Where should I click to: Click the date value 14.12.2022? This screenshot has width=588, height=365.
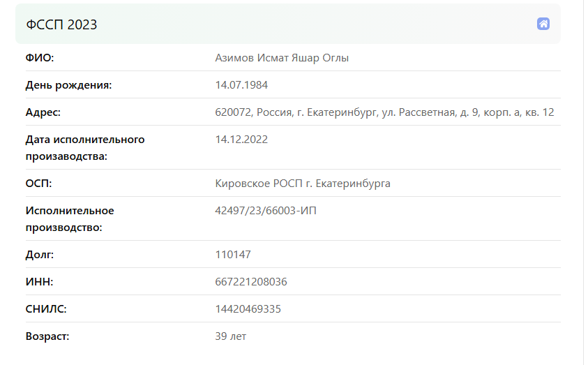pyautogui.click(x=241, y=140)
